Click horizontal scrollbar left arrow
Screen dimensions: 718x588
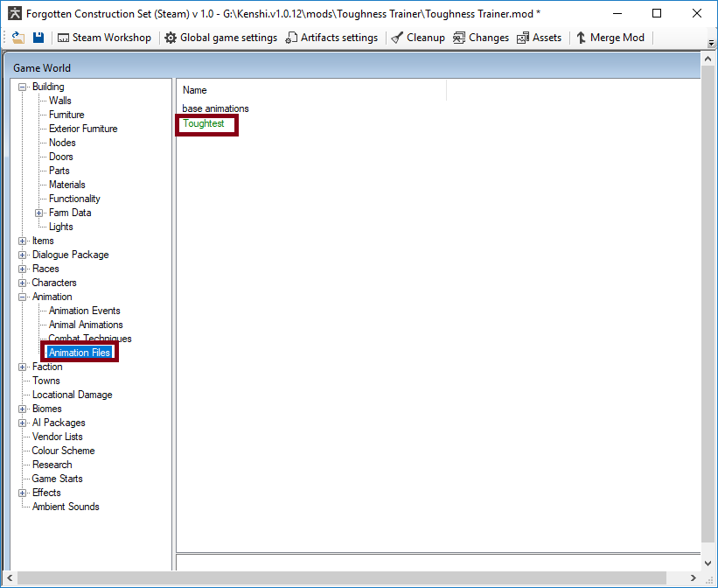click(10, 577)
